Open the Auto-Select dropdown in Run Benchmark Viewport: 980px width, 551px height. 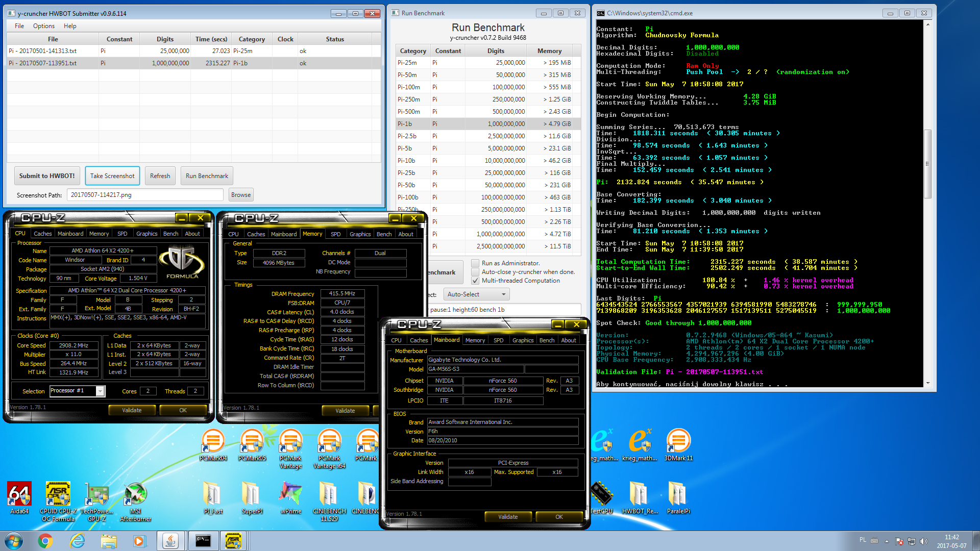tap(476, 294)
